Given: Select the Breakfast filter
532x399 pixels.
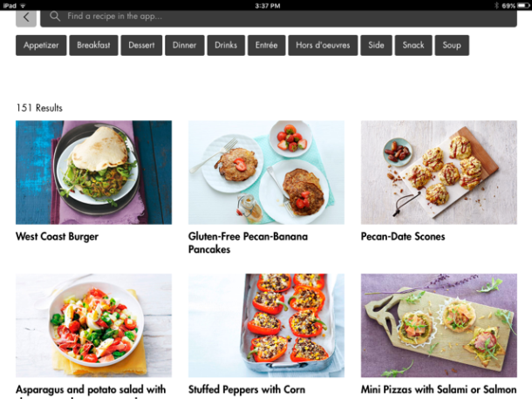Looking at the screenshot, I should coord(93,45).
